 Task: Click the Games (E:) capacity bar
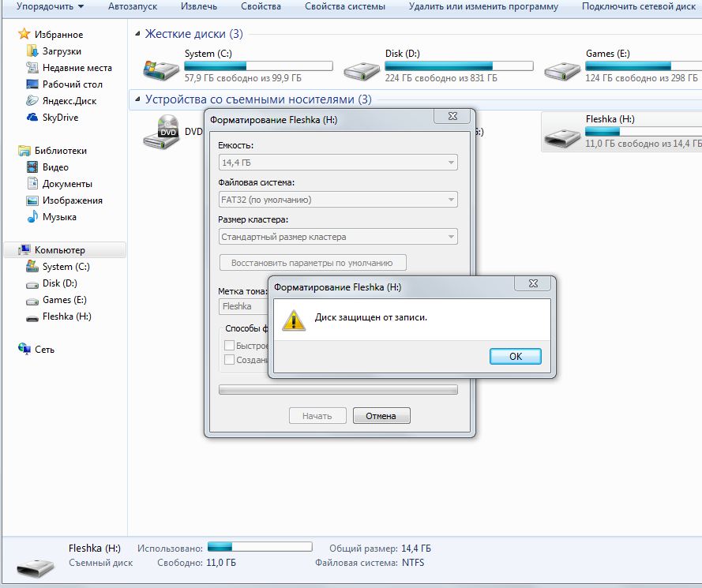644,66
